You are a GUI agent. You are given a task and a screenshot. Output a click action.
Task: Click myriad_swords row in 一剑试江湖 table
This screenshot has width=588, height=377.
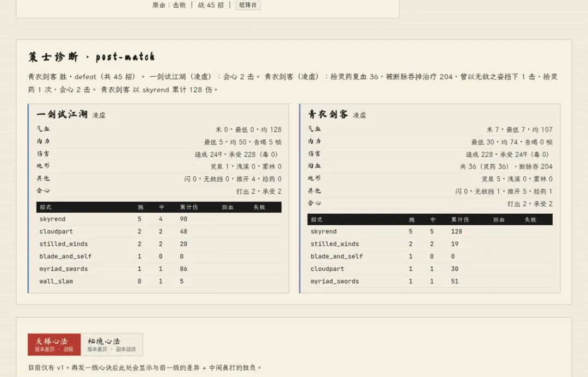click(x=159, y=269)
